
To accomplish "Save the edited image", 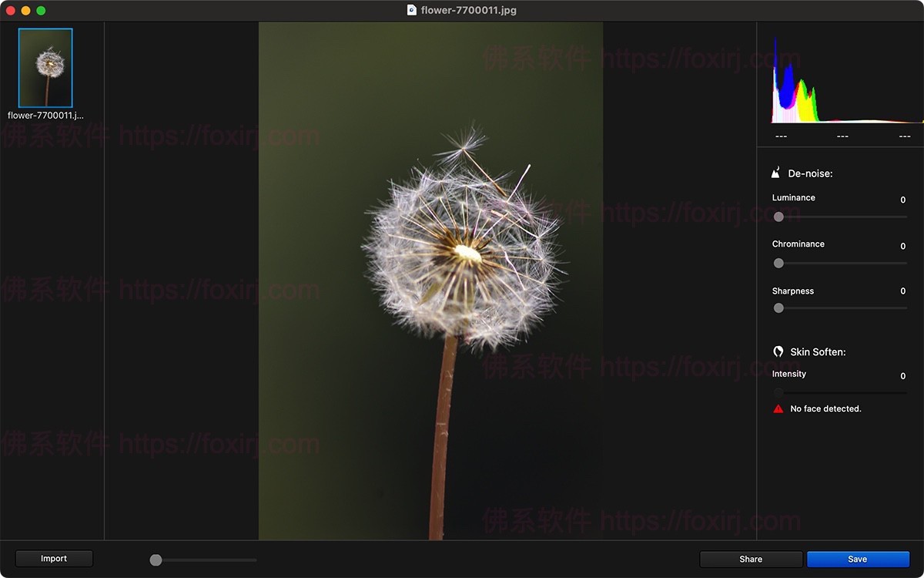I will (x=858, y=560).
